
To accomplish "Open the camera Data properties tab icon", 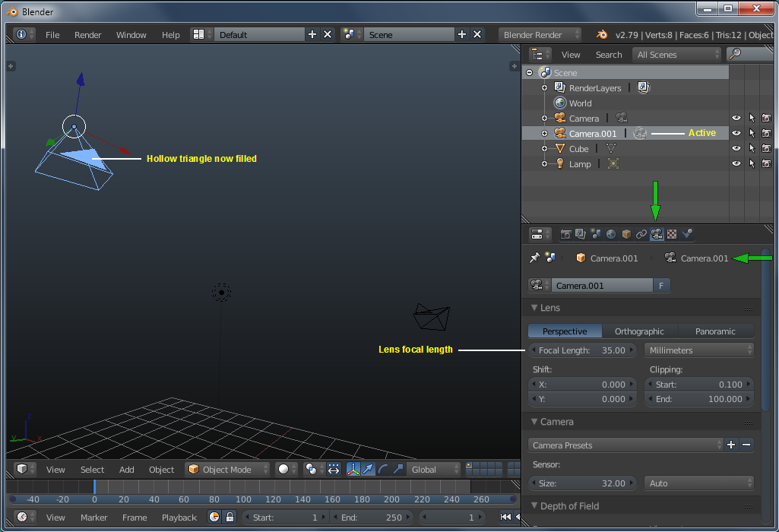I will [657, 234].
